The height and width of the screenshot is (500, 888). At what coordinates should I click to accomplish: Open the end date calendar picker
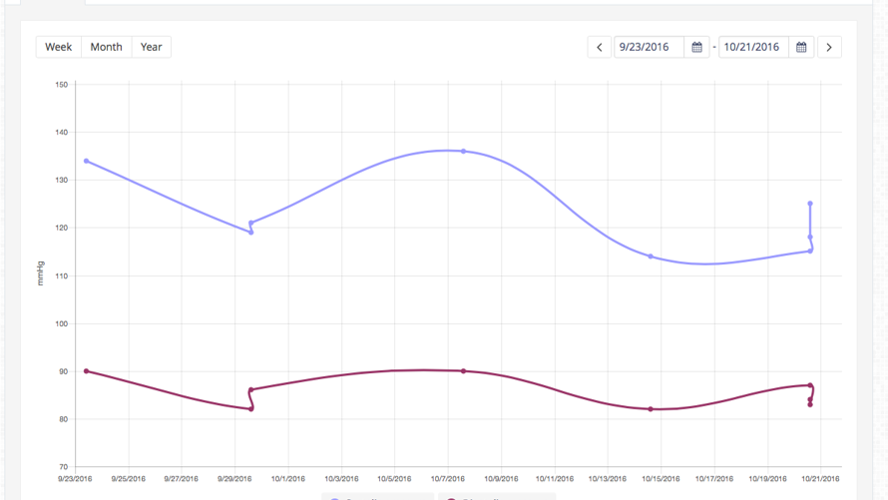point(801,47)
